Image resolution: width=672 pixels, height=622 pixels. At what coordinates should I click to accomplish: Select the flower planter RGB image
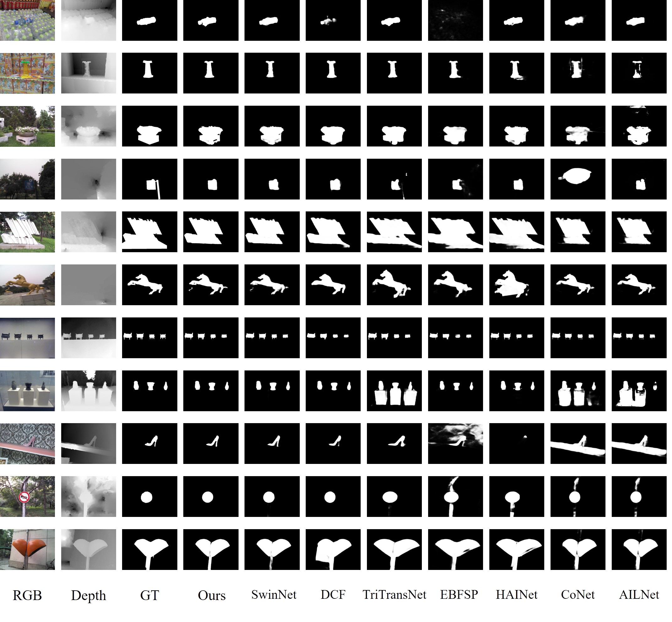click(x=27, y=126)
